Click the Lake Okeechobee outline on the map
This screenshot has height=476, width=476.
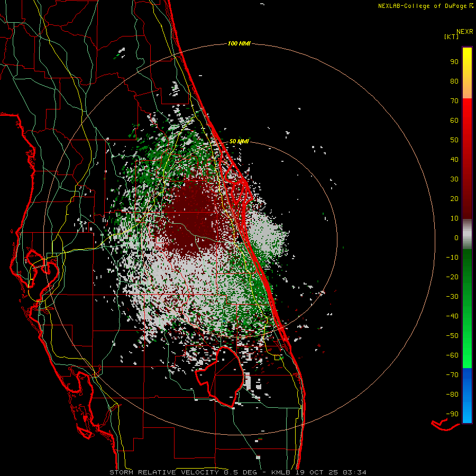(220, 377)
